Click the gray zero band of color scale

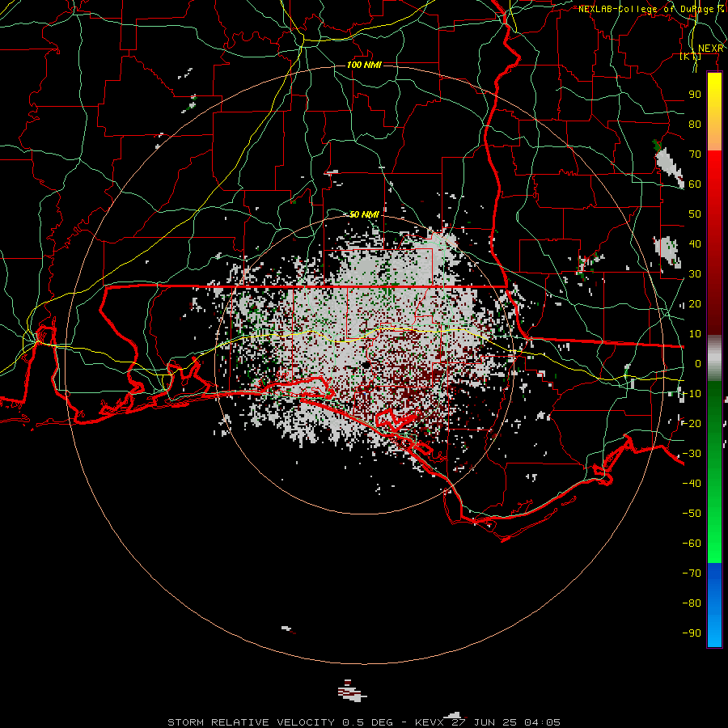714,358
